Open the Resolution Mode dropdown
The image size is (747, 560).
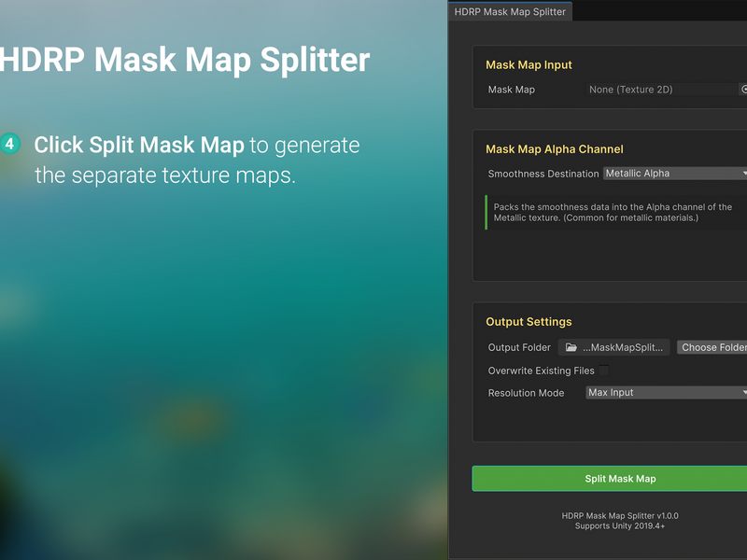(666, 392)
